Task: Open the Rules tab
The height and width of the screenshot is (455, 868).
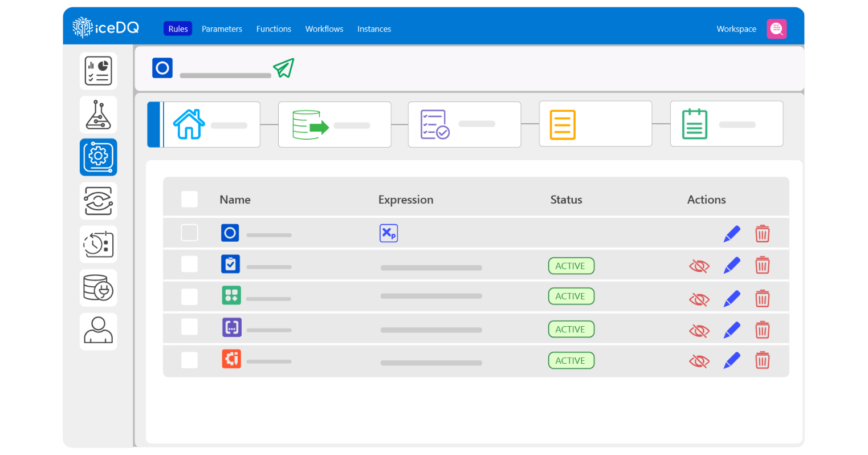Action: pos(178,29)
